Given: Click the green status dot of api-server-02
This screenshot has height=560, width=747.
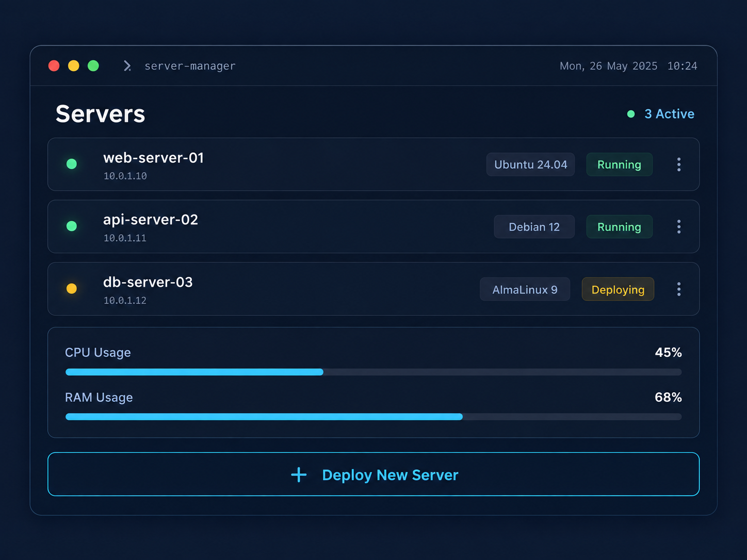Looking at the screenshot, I should [72, 226].
